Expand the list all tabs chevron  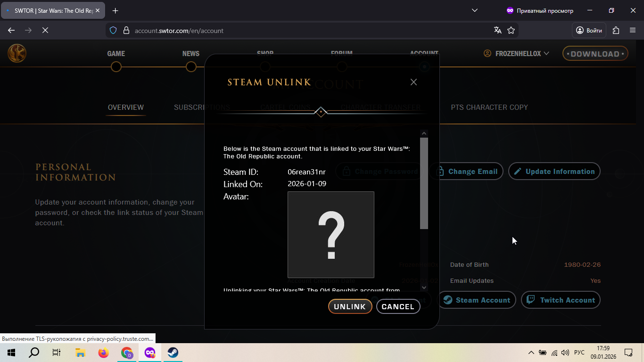475,10
